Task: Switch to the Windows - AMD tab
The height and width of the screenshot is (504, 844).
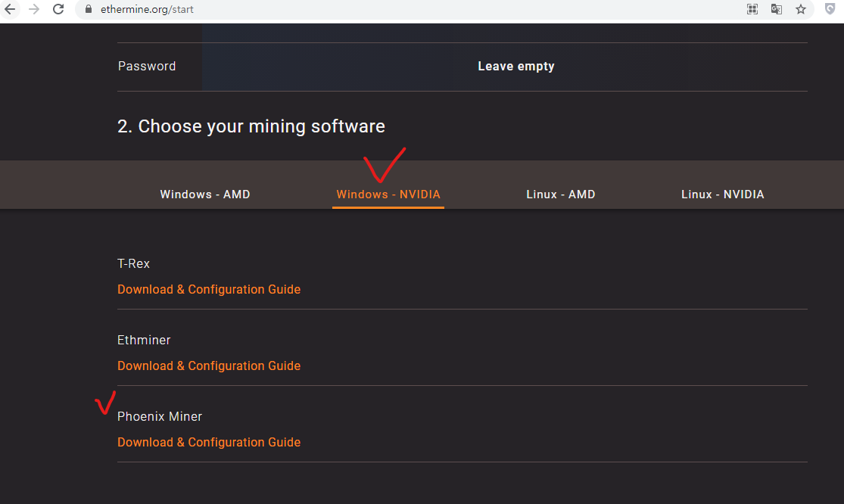Action: 205,194
